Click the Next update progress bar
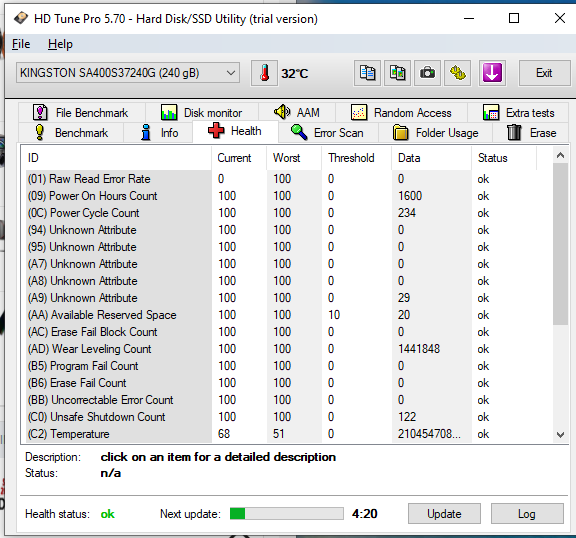576x538 pixels. pos(287,513)
